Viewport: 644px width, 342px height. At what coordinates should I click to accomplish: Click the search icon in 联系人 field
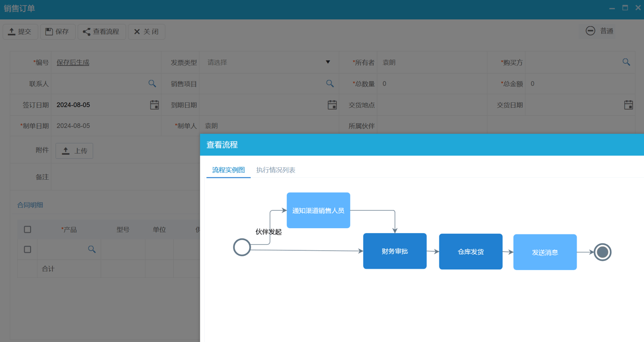point(152,84)
